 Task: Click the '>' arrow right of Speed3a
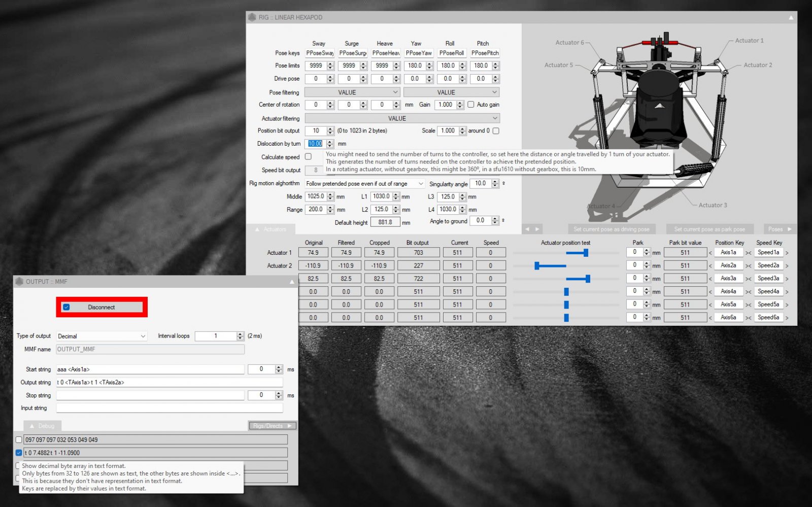pos(787,279)
